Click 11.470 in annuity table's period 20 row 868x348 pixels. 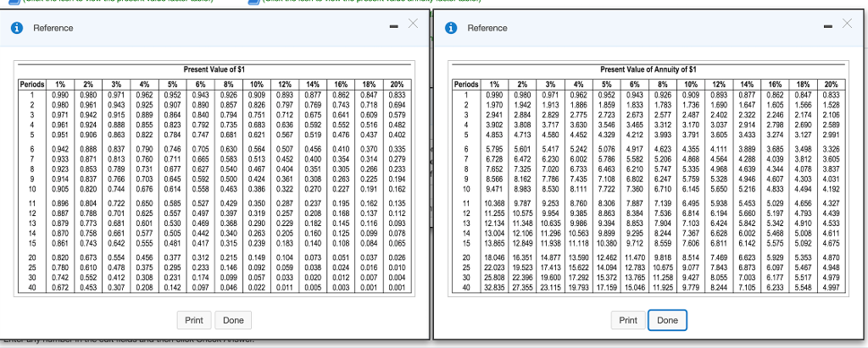634,257
